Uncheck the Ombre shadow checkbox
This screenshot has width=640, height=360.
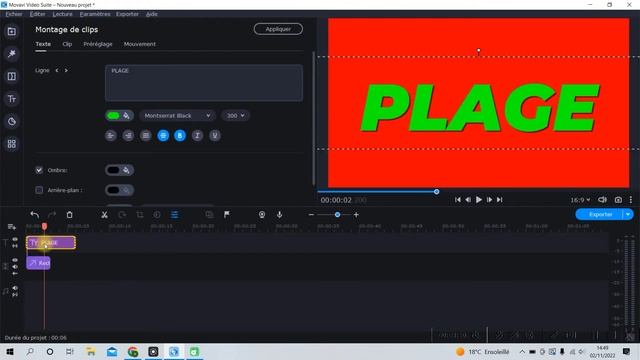39,170
